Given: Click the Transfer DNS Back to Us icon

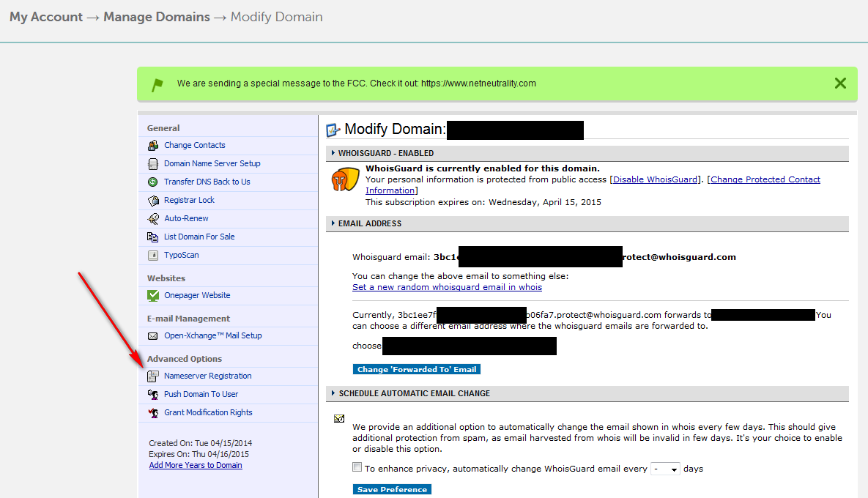Looking at the screenshot, I should tap(153, 182).
